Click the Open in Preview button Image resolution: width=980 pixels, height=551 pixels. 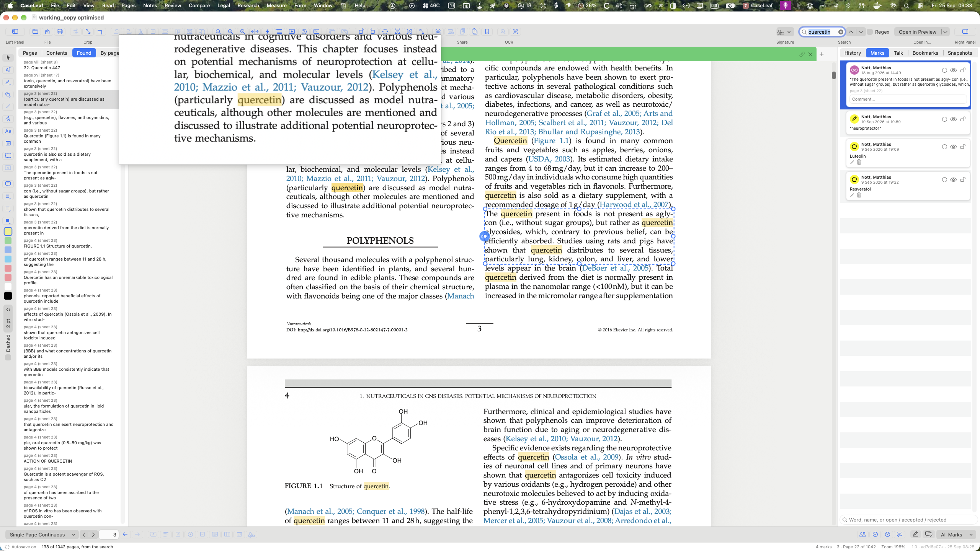point(917,32)
